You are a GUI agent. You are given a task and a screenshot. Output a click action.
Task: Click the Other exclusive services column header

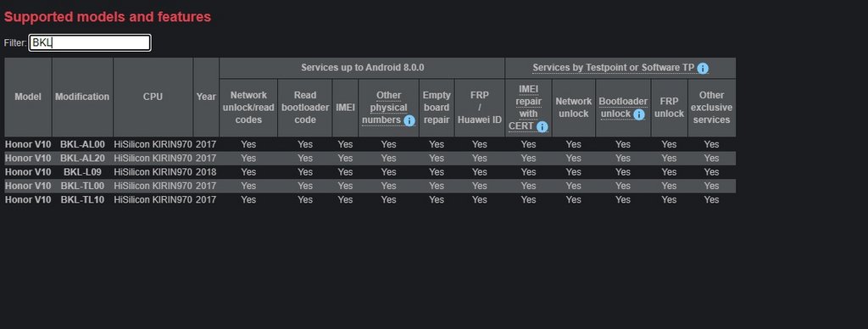click(x=711, y=108)
